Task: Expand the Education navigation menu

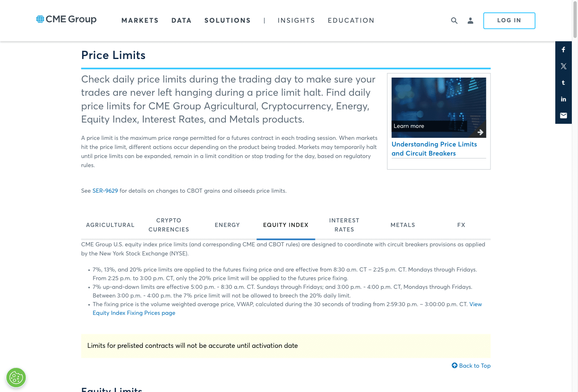Action: 351,21
